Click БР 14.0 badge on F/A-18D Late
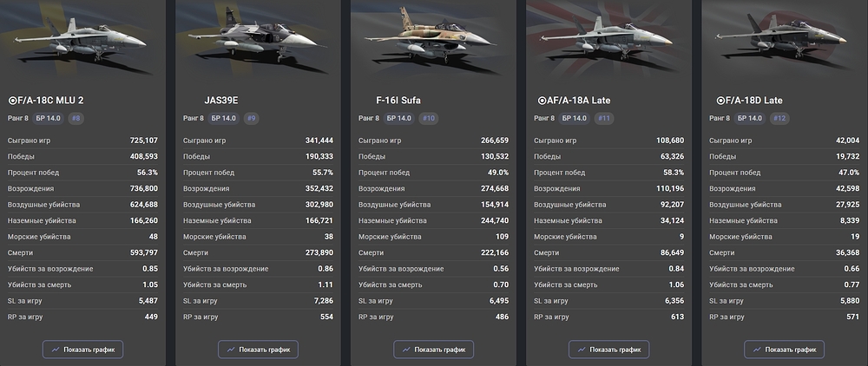The image size is (868, 366). (750, 118)
